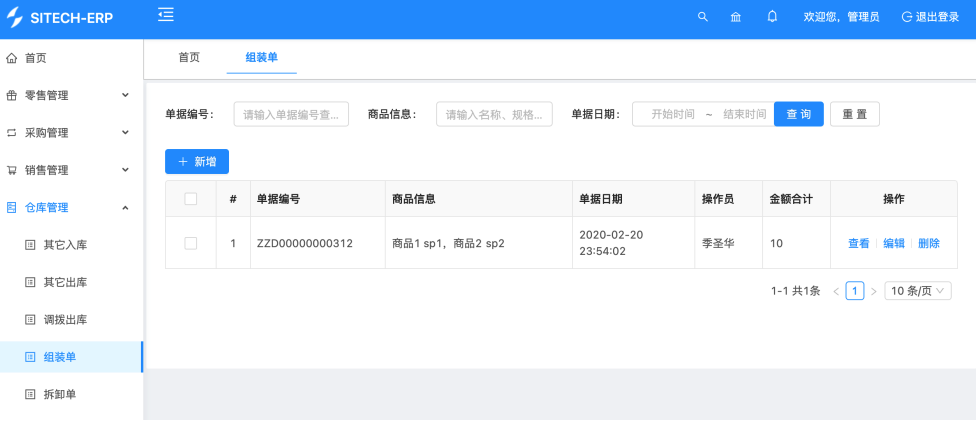Expand the 采购管理 sidebar menu
This screenshot has width=976, height=423.
point(70,132)
